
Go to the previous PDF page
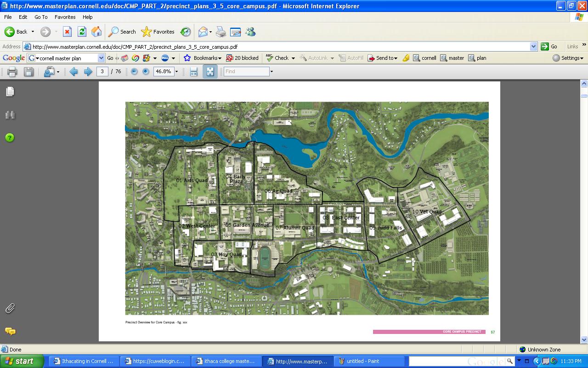[73, 72]
